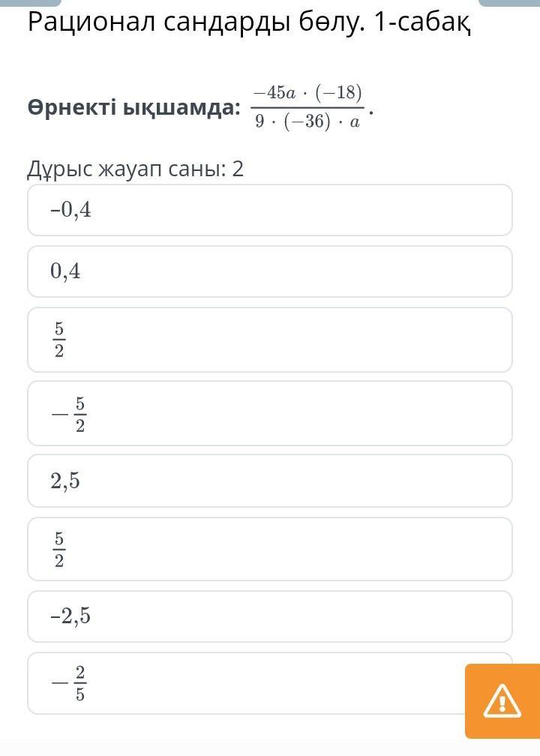540x756 pixels.
Task: Pick the 2,5 answer option
Action: tap(269, 481)
